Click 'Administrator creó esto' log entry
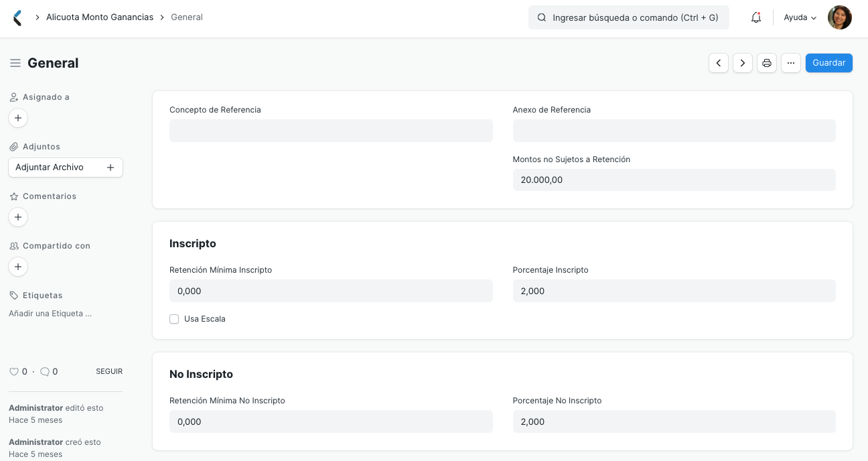The image size is (868, 461). click(55, 442)
